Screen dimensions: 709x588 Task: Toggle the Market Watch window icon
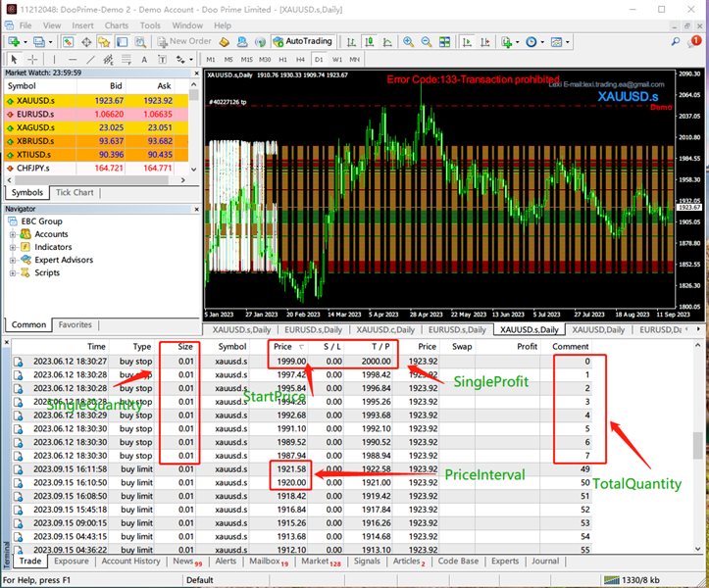pos(68,42)
